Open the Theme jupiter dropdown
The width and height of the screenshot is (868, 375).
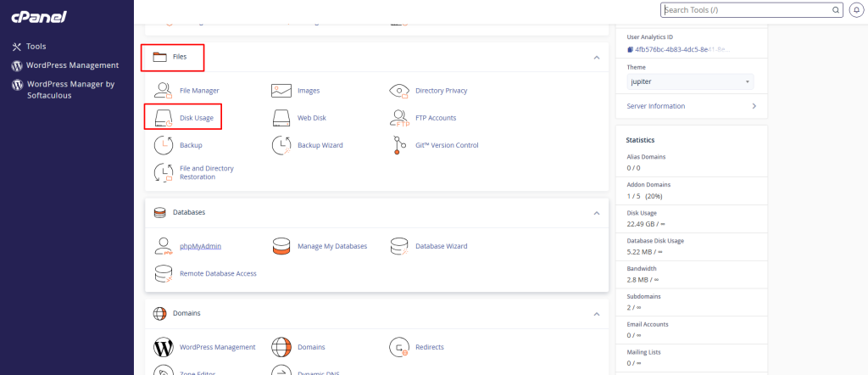tap(689, 81)
